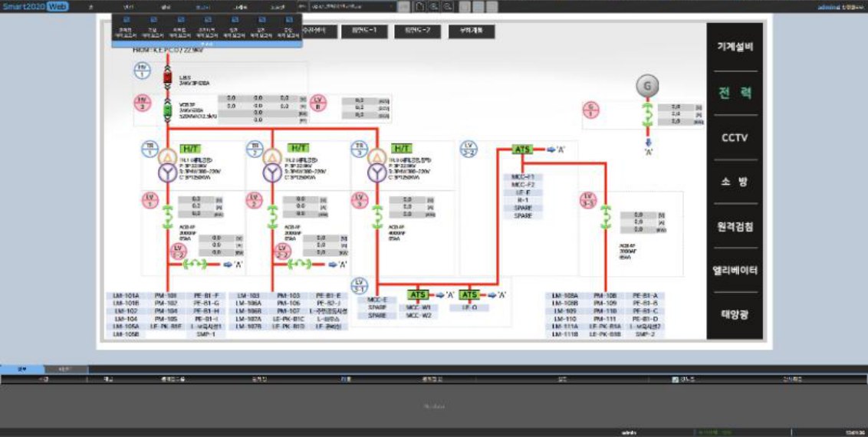
Task: Click the H/T label beside TR 2
Action: pyautogui.click(x=298, y=148)
